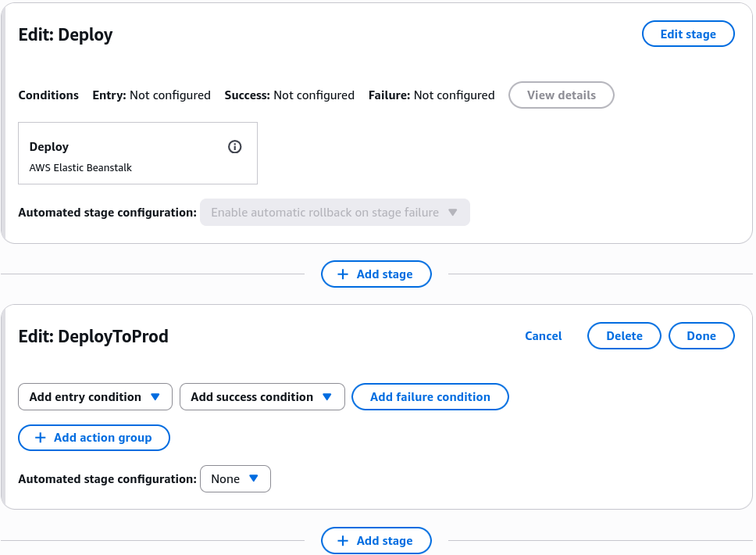
Task: Click View details for conditions
Action: pyautogui.click(x=562, y=95)
